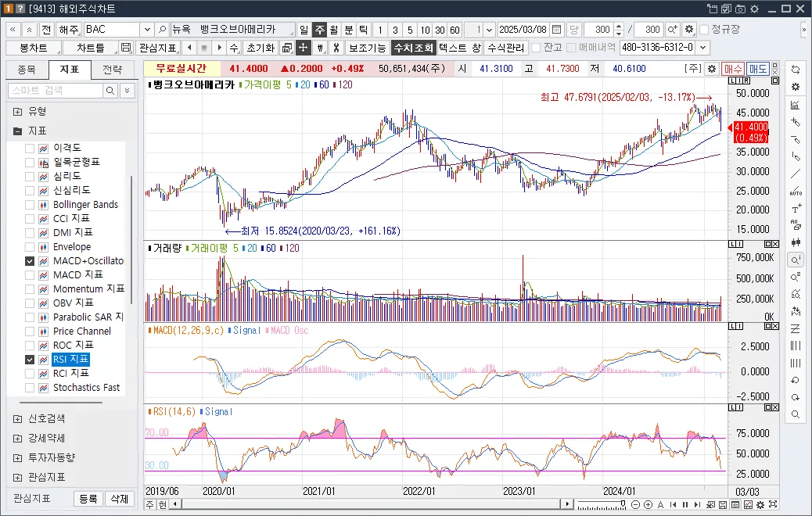Click the smart search magnifier in sidebar
Viewport: 812px width, 516px height.
(x=110, y=91)
